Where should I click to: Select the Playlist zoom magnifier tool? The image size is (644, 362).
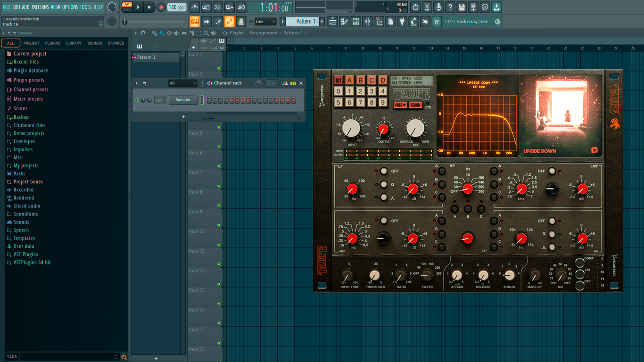pyautogui.click(x=206, y=33)
